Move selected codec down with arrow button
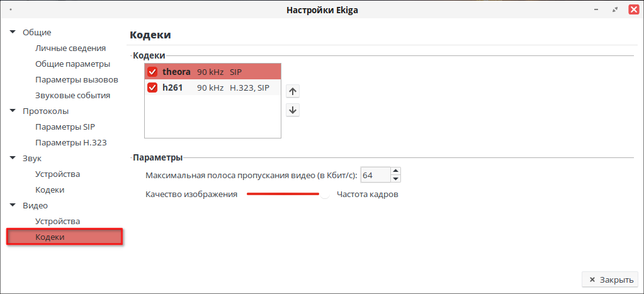 (x=293, y=110)
